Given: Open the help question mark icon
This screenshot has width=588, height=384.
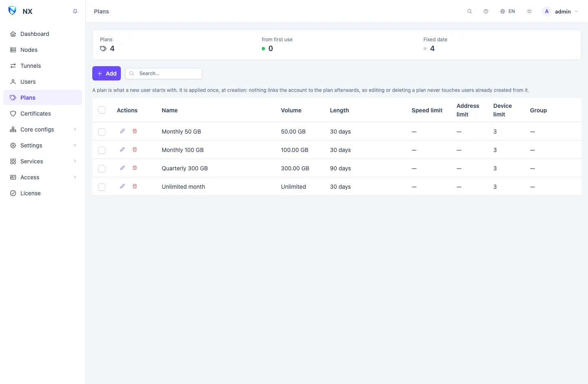Looking at the screenshot, I should point(486,11).
